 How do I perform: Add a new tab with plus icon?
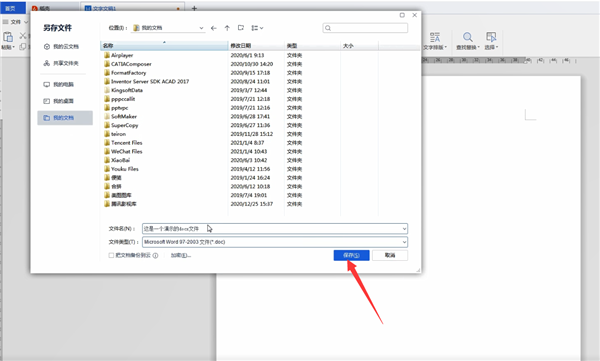coord(194,8)
